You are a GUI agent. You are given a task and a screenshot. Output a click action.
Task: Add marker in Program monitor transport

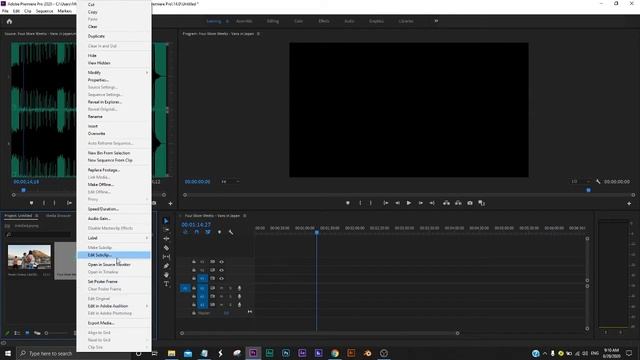(x=348, y=203)
